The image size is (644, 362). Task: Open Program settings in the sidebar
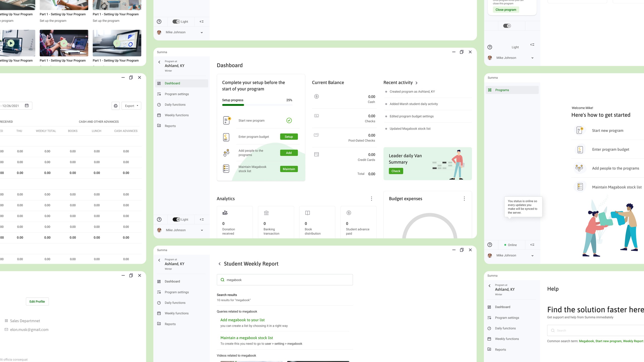tap(177, 94)
